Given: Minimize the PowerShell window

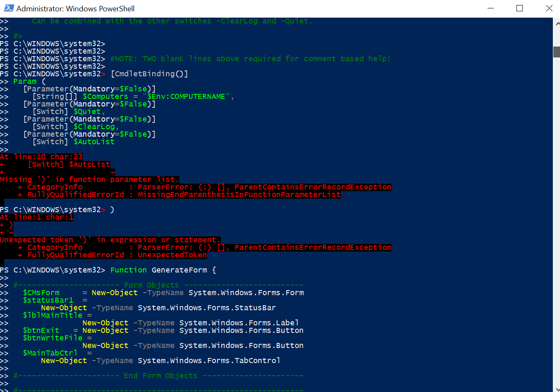Looking at the screenshot, I should click(490, 8).
